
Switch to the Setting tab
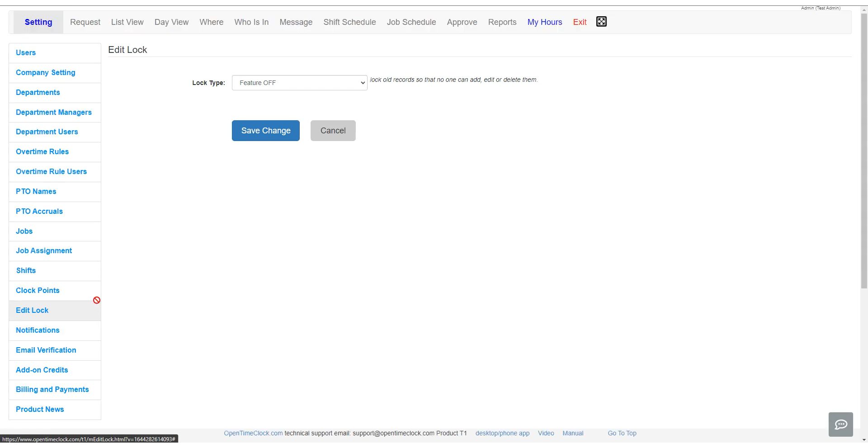tap(38, 22)
